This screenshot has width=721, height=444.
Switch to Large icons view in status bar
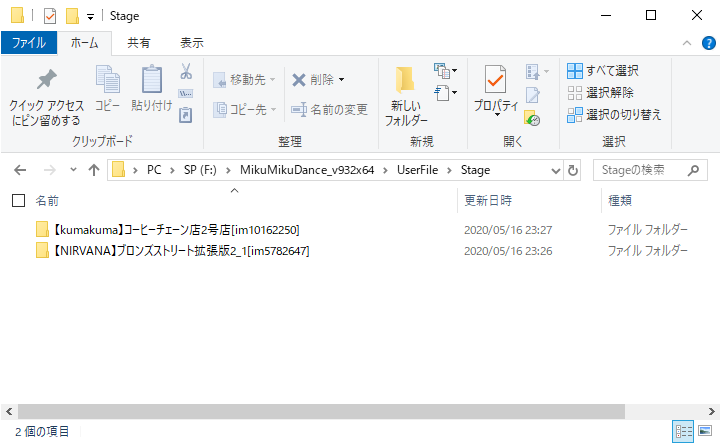coord(704,432)
